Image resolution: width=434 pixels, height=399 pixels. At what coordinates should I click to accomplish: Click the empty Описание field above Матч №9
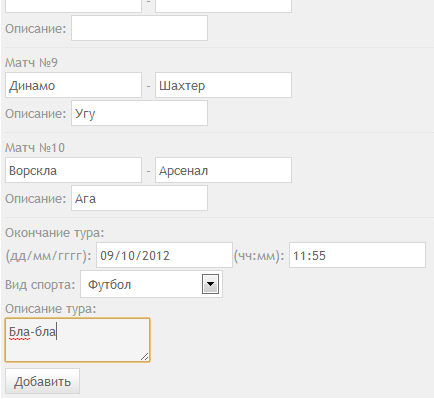pyautogui.click(x=139, y=28)
